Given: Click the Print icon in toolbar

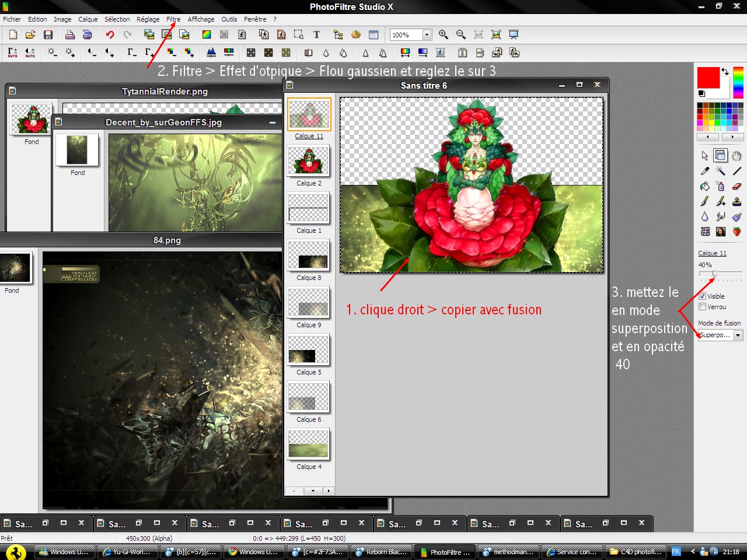Looking at the screenshot, I should click(69, 34).
